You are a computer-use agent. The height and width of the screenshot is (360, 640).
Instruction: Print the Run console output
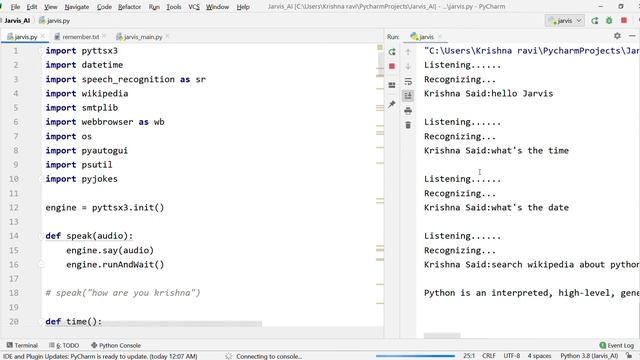pos(408,111)
